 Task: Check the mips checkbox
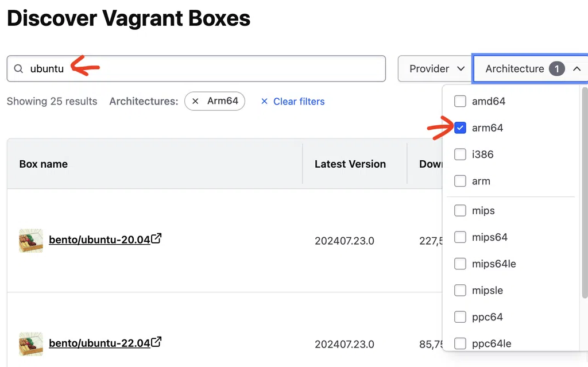click(460, 211)
